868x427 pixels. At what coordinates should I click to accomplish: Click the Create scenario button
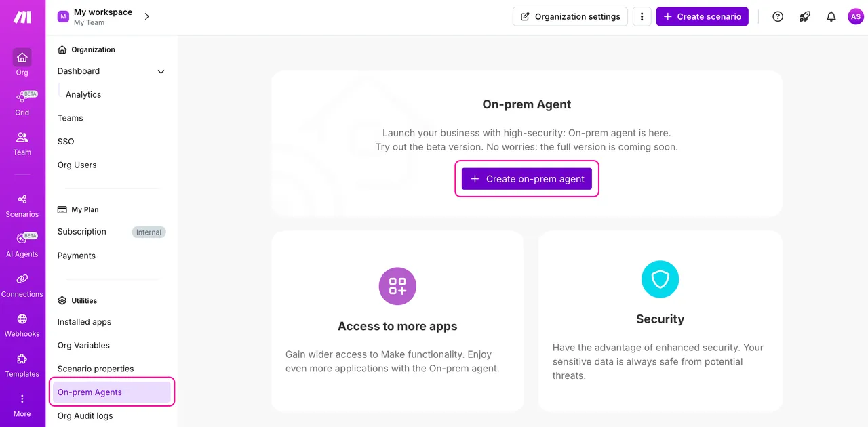[x=702, y=17]
